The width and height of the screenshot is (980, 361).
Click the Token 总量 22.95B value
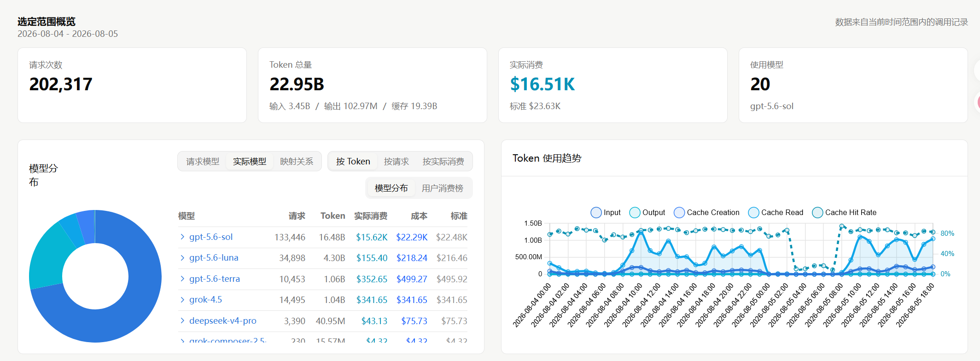click(x=297, y=84)
